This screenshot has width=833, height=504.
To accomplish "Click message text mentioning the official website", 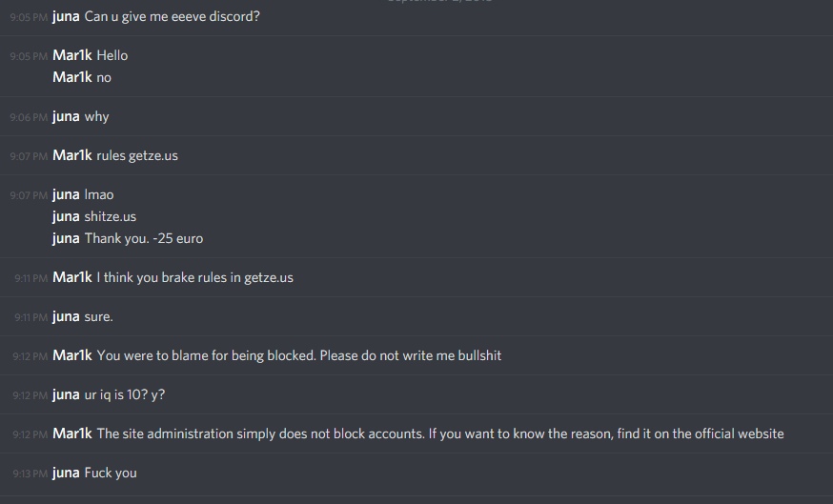I will tap(440, 433).
